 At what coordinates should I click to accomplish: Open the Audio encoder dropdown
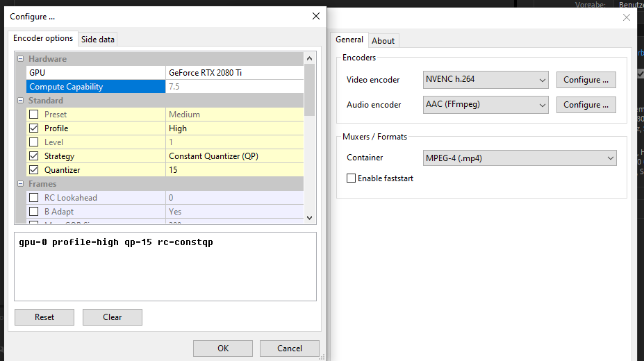click(x=486, y=105)
